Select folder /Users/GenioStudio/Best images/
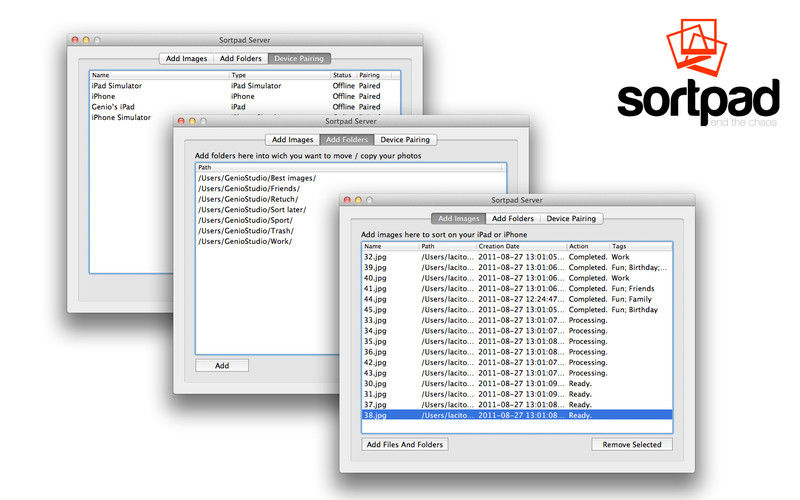 point(257,178)
